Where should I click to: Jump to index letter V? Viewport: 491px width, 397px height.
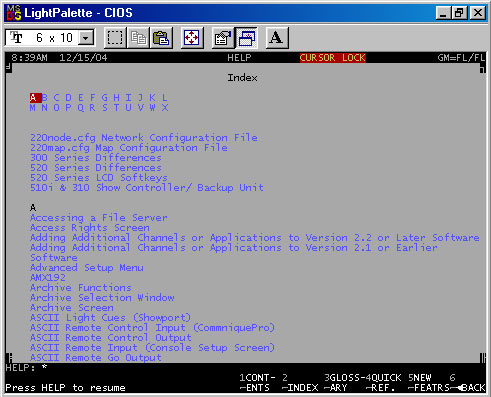(140, 108)
